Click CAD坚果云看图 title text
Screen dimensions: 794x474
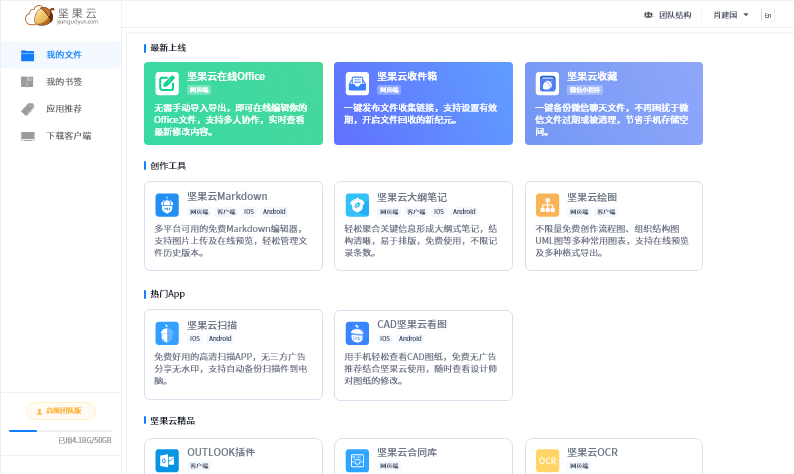(412, 324)
